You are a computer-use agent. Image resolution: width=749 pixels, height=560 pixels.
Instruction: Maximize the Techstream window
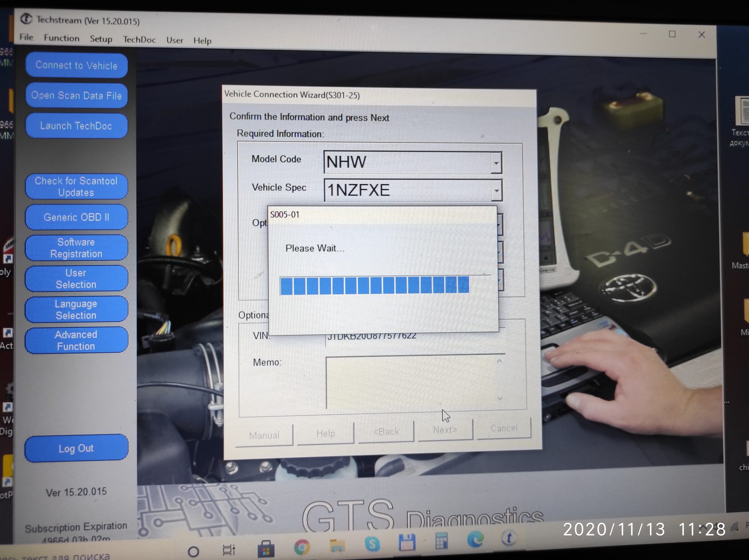pyautogui.click(x=672, y=34)
